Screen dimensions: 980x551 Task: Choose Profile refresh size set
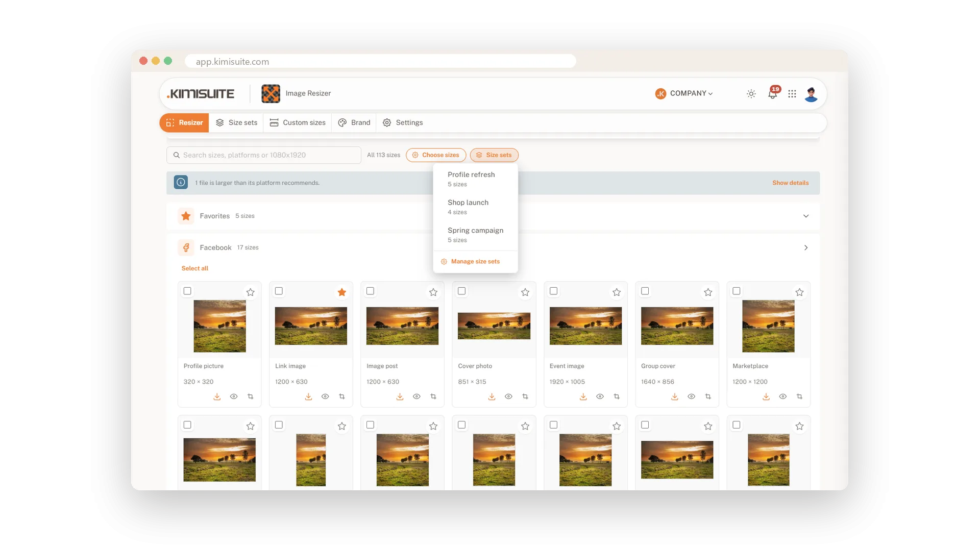475,179
